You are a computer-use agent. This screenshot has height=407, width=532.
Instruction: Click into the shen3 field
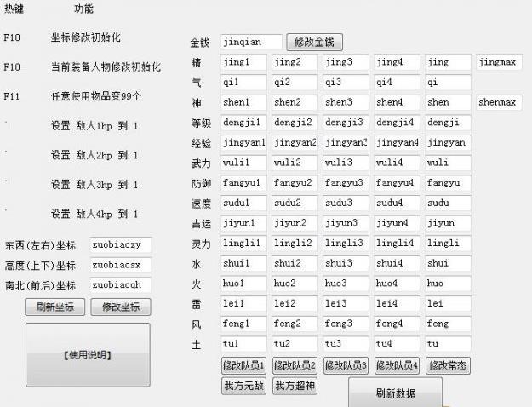point(346,102)
